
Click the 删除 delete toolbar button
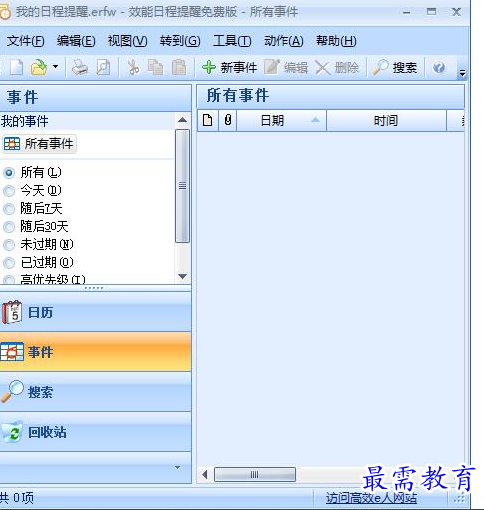(x=337, y=68)
